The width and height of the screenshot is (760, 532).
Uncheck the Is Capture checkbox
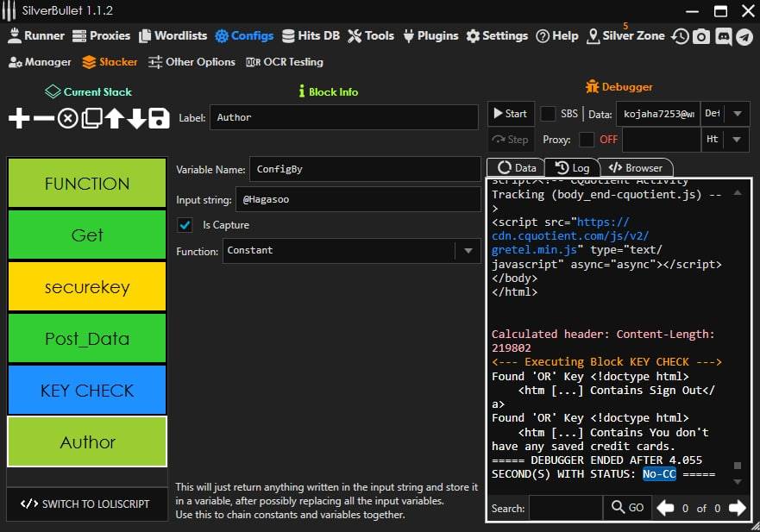pos(185,225)
